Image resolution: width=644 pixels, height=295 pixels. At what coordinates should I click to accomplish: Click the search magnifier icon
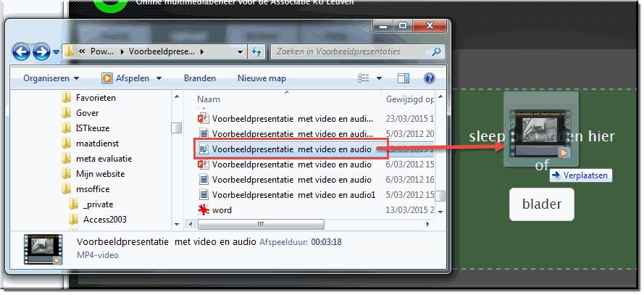437,51
